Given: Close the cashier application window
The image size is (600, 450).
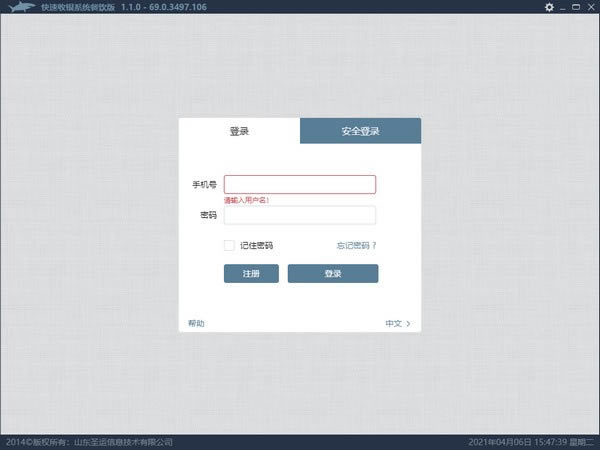Looking at the screenshot, I should tap(591, 7).
